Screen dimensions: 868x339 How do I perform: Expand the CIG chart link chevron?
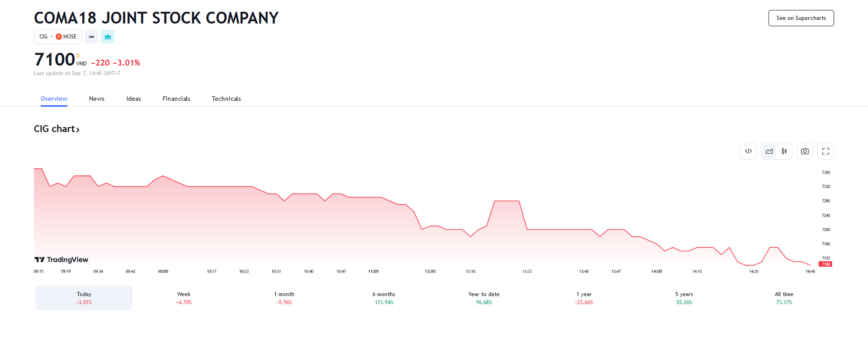point(78,129)
